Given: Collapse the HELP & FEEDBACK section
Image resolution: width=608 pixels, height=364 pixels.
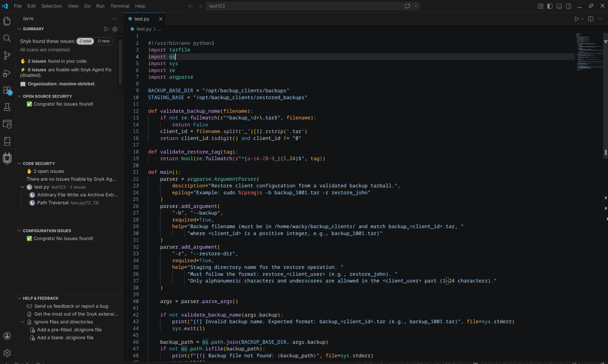Looking at the screenshot, I should [19, 298].
